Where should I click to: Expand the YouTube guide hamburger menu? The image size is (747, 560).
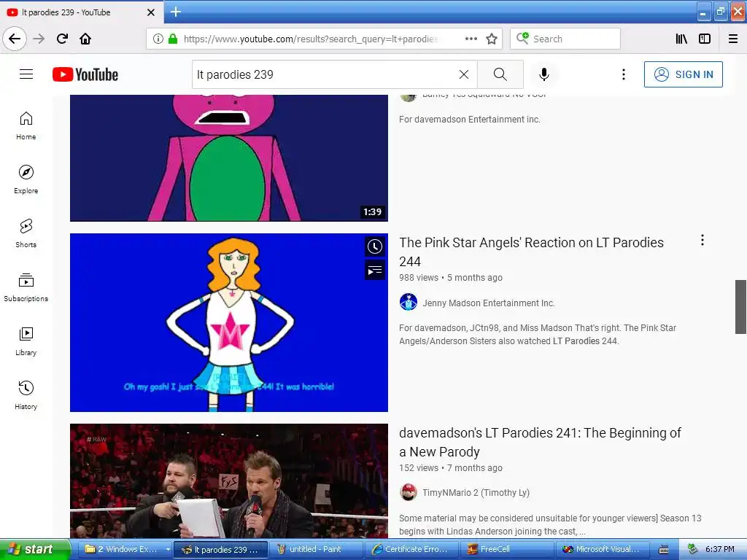[26, 74]
